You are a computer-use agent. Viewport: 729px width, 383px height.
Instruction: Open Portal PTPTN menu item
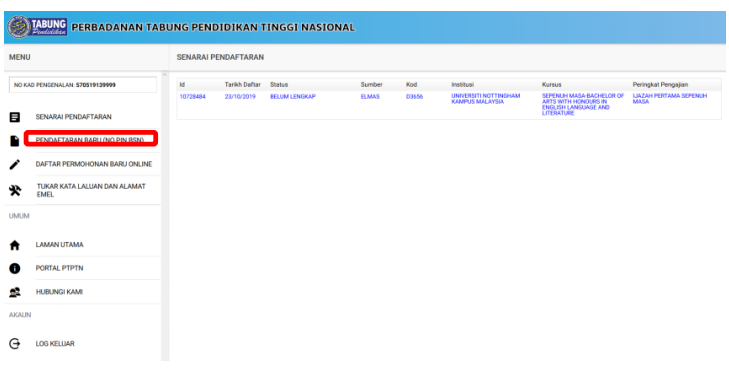[60, 268]
